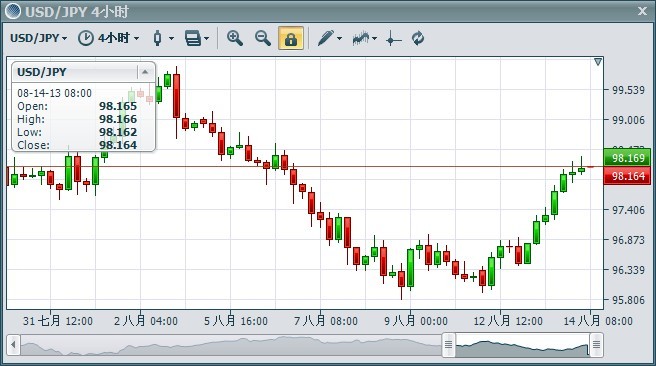Collapse the USD/JPY info panel
This screenshot has width=656, height=366.
coord(145,72)
